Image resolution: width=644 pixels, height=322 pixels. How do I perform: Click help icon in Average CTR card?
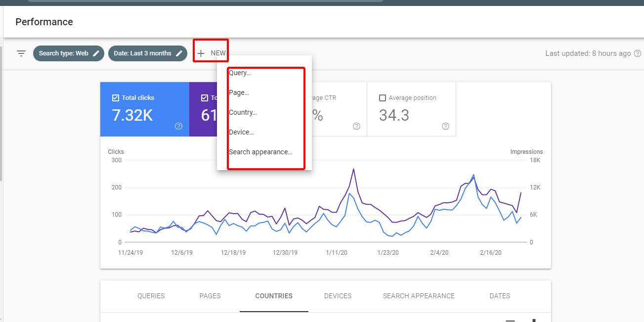coord(356,126)
